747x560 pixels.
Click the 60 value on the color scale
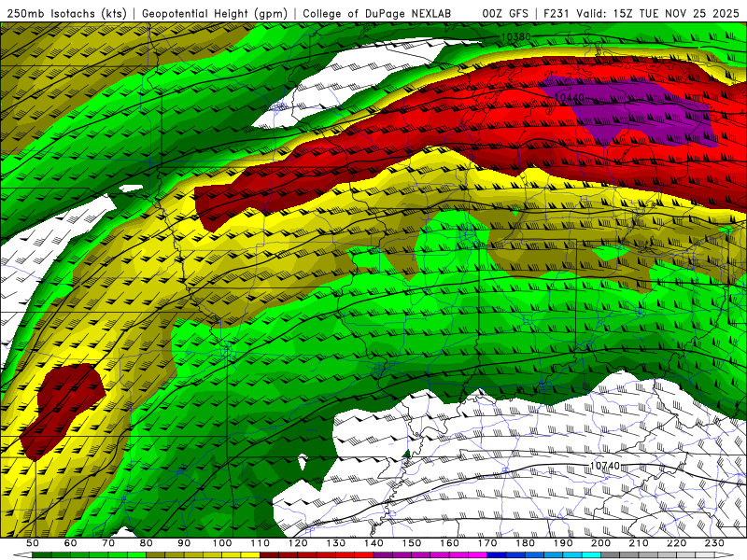click(x=70, y=543)
